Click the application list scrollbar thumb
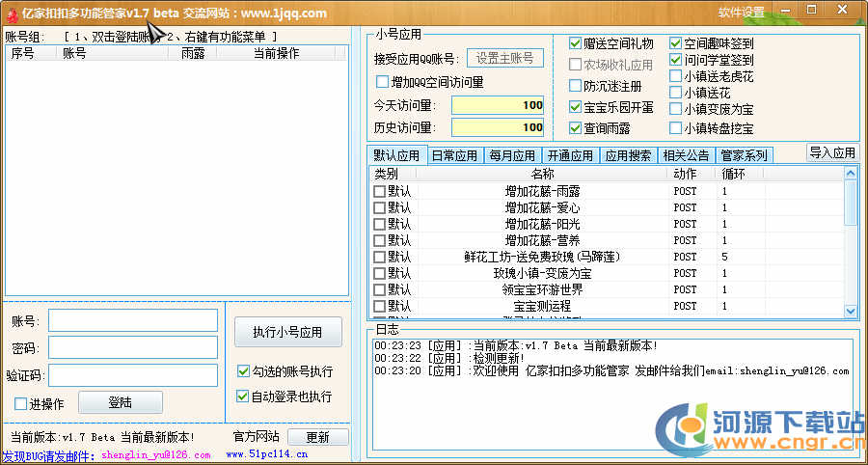 pyautogui.click(x=850, y=203)
